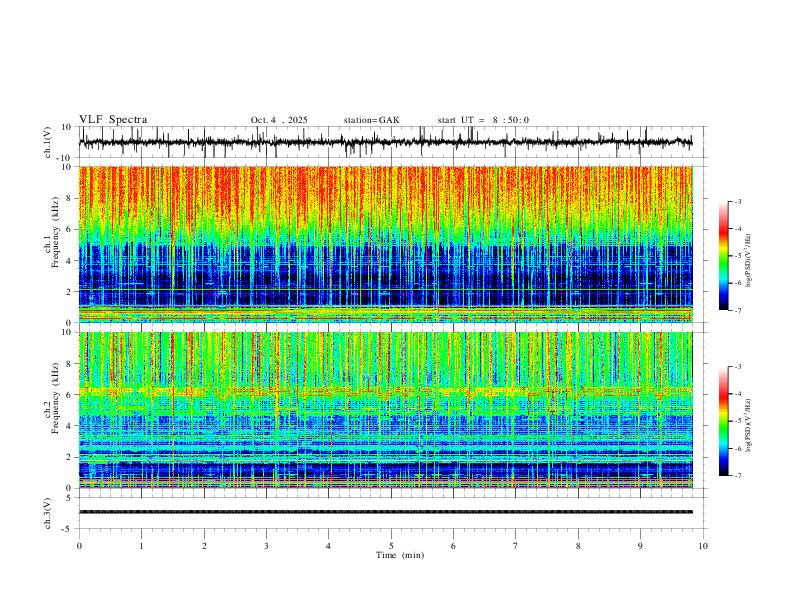Click the ch.1 "Frequency (kHz)" axis label

click(x=56, y=233)
